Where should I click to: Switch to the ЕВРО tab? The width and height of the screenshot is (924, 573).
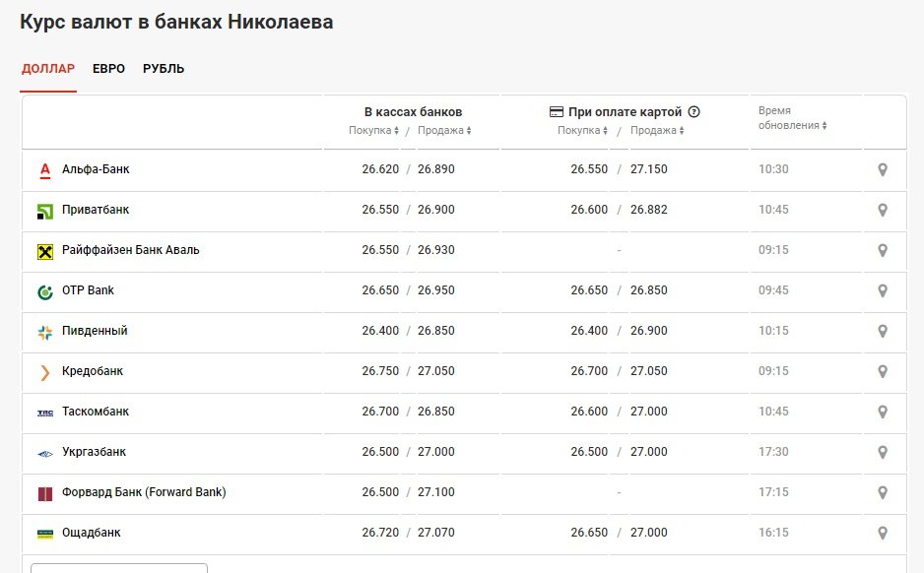pos(108,69)
